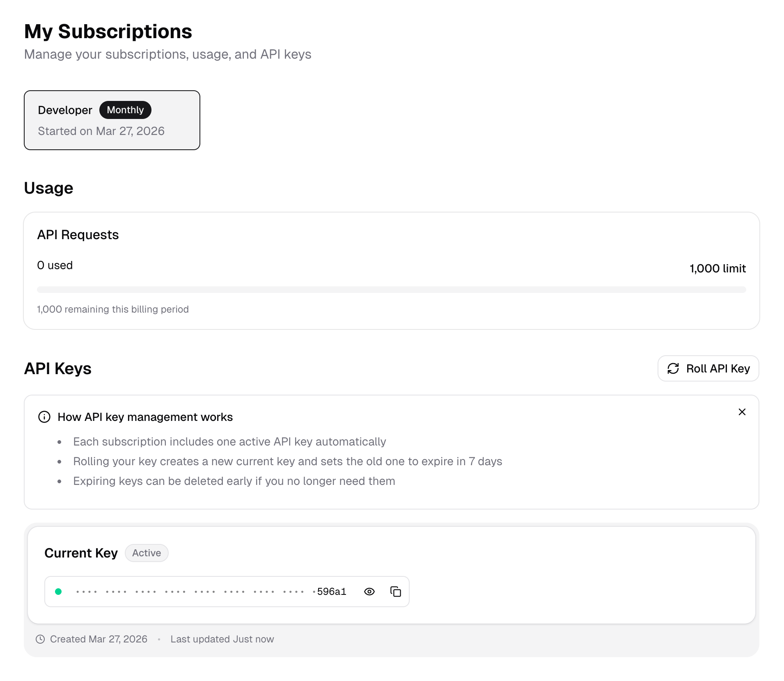This screenshot has height=681, width=784.
Task: Toggle the Monthly badge on the Developer plan
Action: [125, 110]
